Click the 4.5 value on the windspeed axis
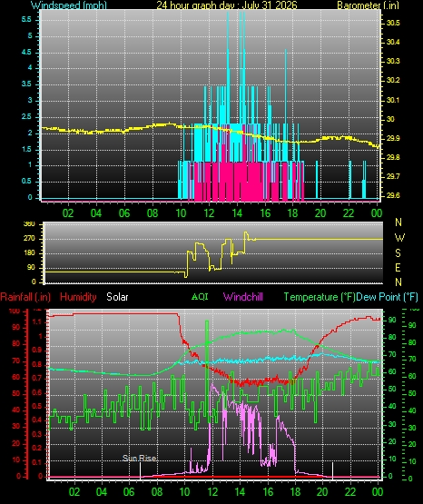Screen dimensions: 423x504 (x=26, y=52)
